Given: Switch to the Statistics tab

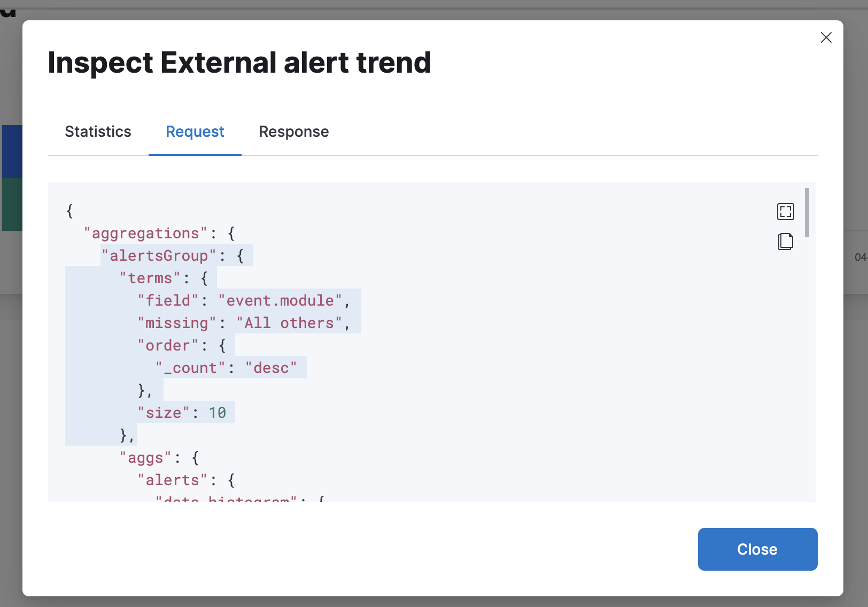Looking at the screenshot, I should click(98, 131).
